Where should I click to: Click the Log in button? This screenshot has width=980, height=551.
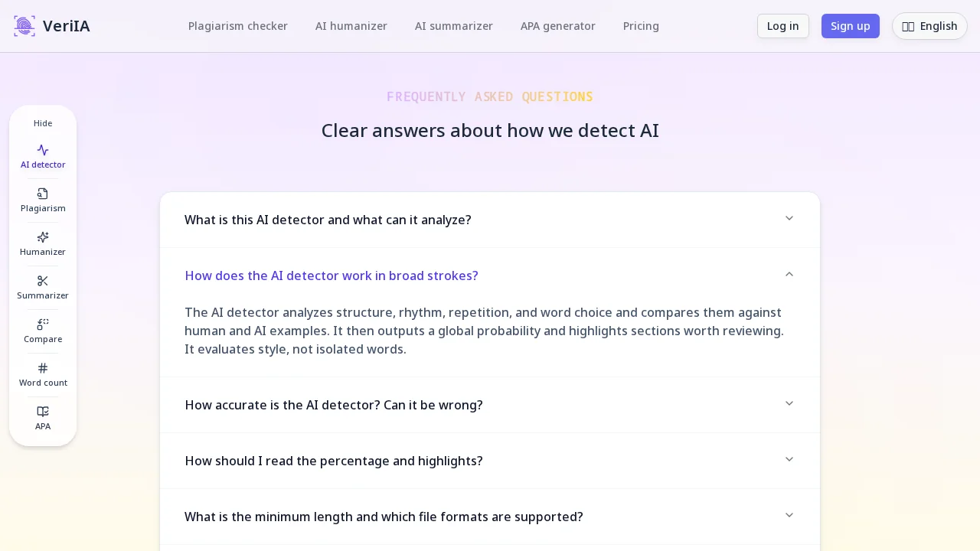point(782,26)
